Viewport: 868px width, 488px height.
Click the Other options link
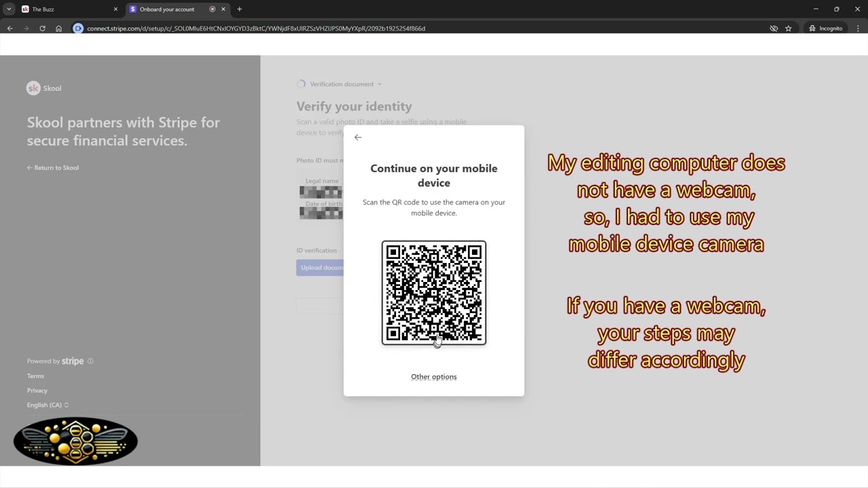[434, 377]
